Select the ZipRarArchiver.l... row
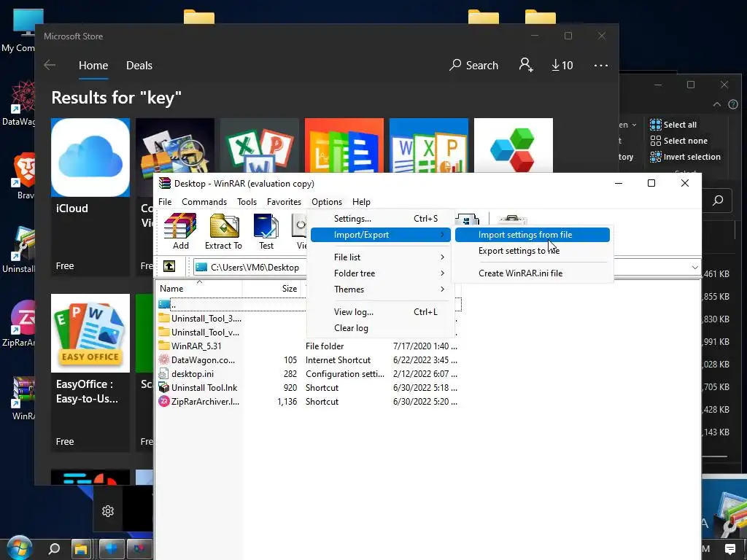The image size is (747, 560). [x=309, y=402]
